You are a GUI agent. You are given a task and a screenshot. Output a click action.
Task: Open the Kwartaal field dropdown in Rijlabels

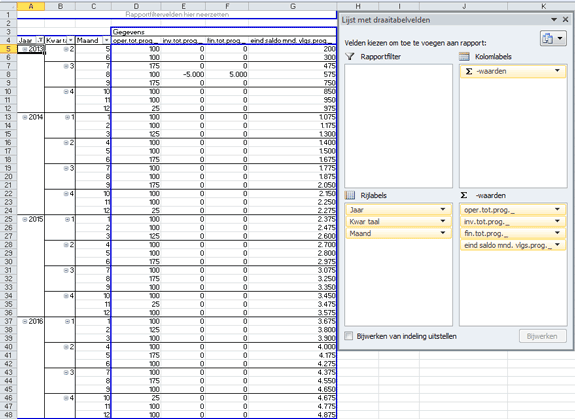click(x=443, y=221)
